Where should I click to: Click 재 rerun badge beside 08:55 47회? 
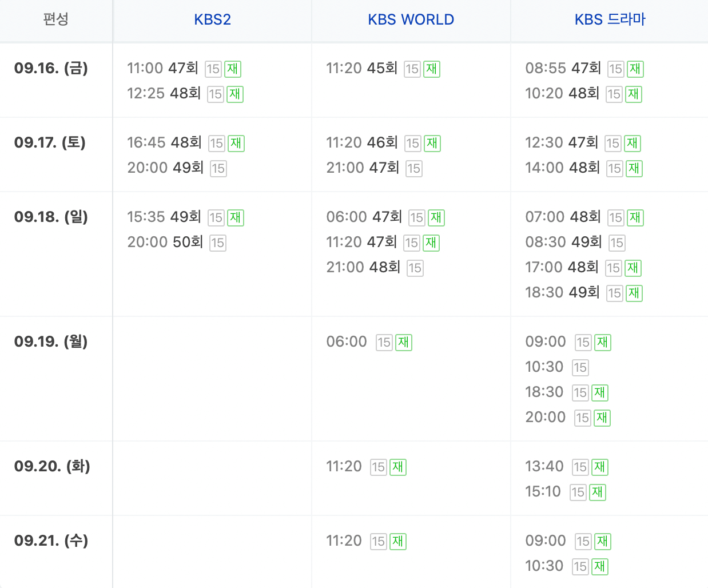point(635,69)
